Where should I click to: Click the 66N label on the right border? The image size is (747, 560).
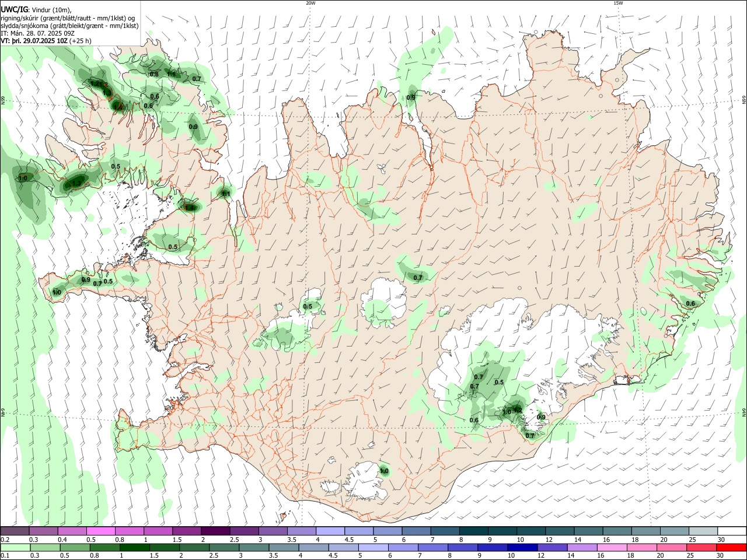(744, 100)
